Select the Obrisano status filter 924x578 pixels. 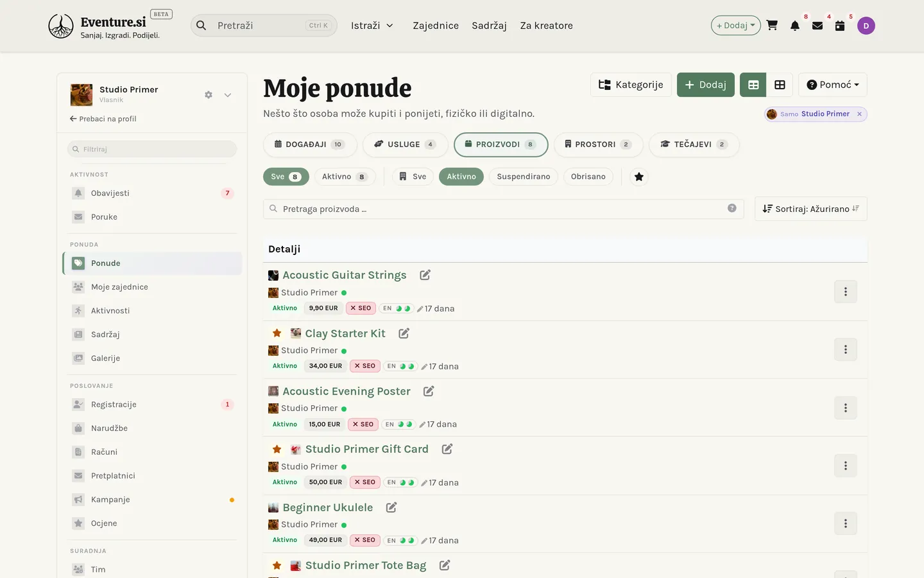(x=588, y=177)
